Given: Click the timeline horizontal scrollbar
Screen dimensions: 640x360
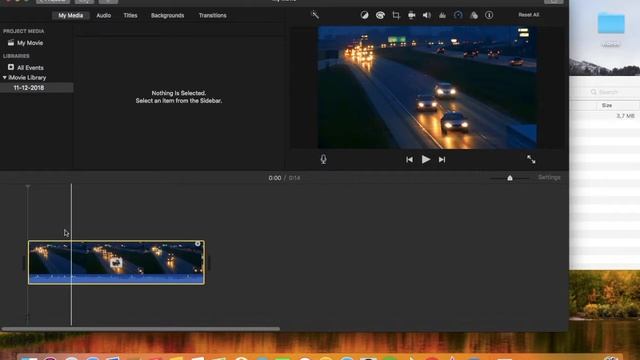Looking at the screenshot, I should (141, 329).
